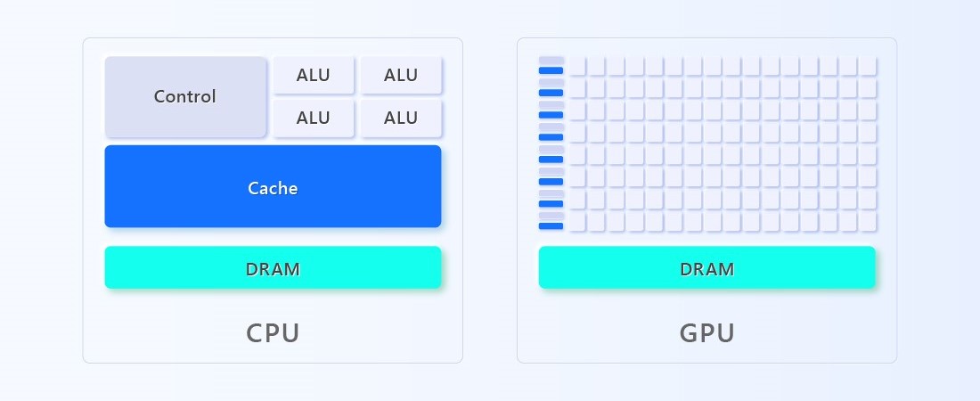Select the DRAM bar in the CPU diagram
The width and height of the screenshot is (980, 401).
click(273, 268)
